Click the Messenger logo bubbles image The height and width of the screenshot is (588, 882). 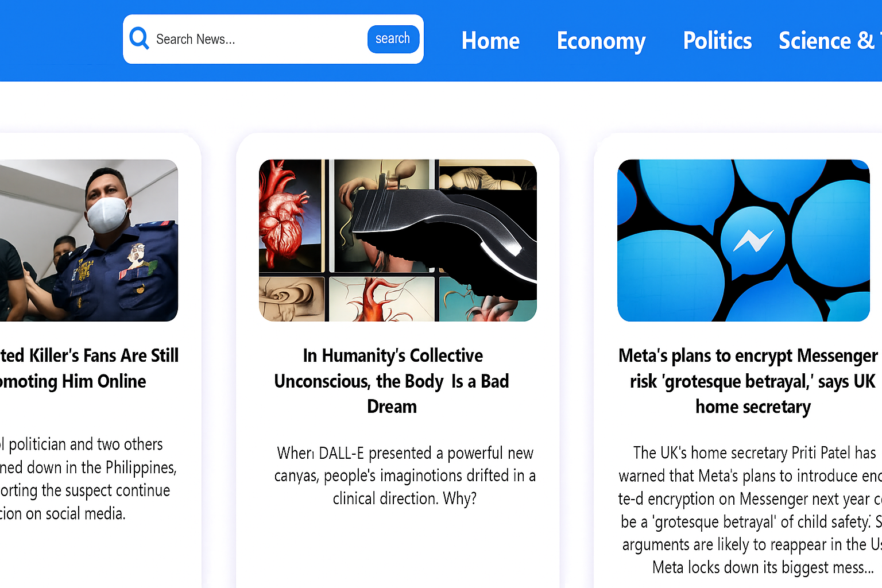click(743, 240)
